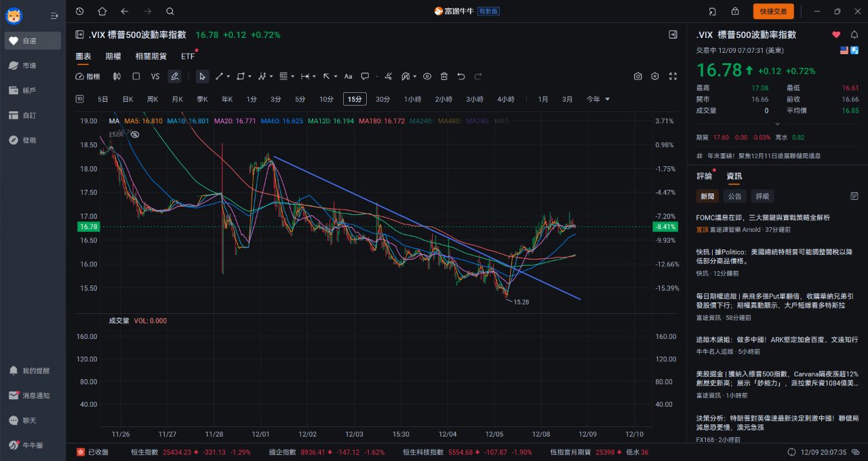
Task: Switch to the 期權 tab
Action: tap(113, 56)
